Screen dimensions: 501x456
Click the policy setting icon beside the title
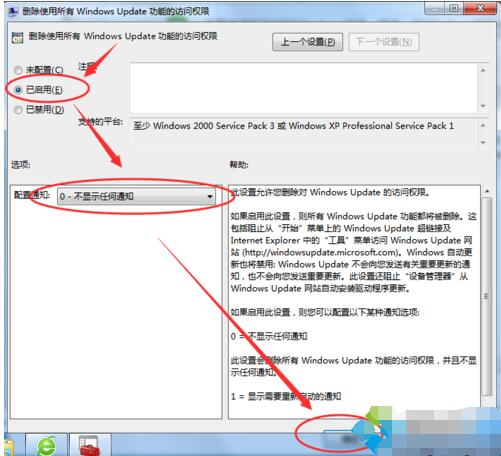[17, 37]
